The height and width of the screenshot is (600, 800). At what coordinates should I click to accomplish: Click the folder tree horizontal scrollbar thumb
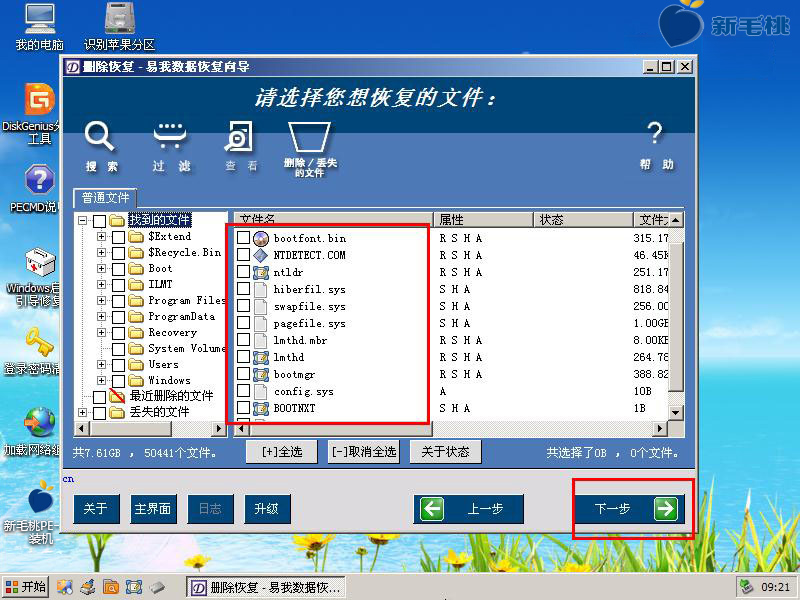131,429
